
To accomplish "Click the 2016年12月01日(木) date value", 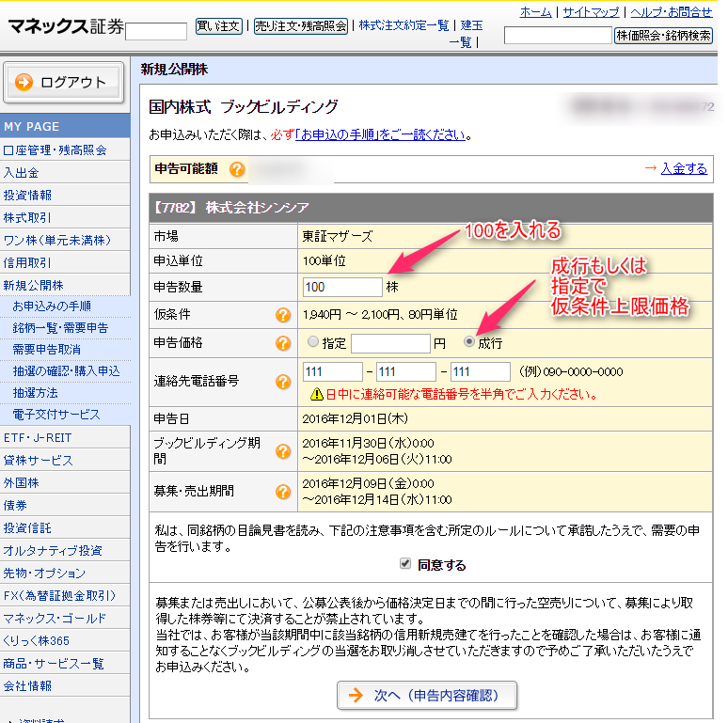I will click(356, 418).
